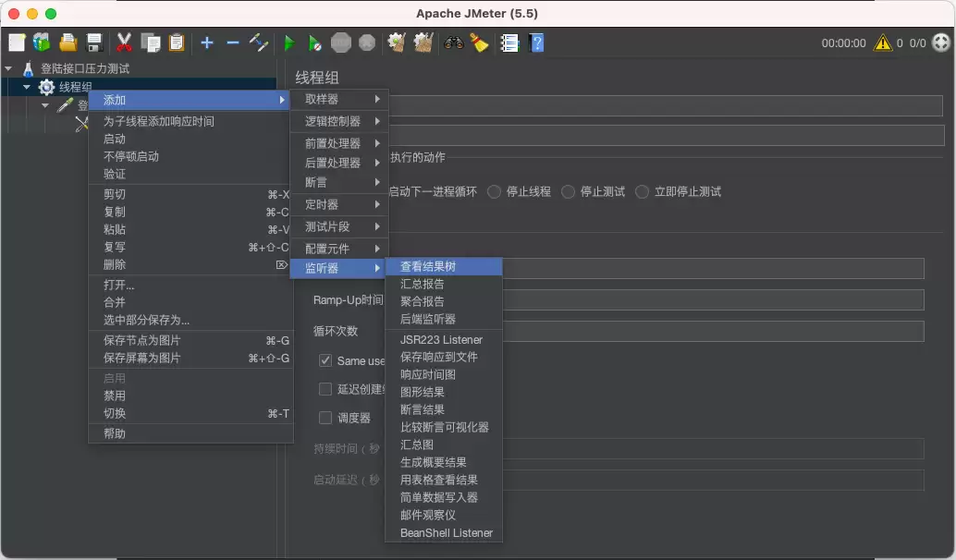Click 不停顿启动 in context menu

click(190, 156)
